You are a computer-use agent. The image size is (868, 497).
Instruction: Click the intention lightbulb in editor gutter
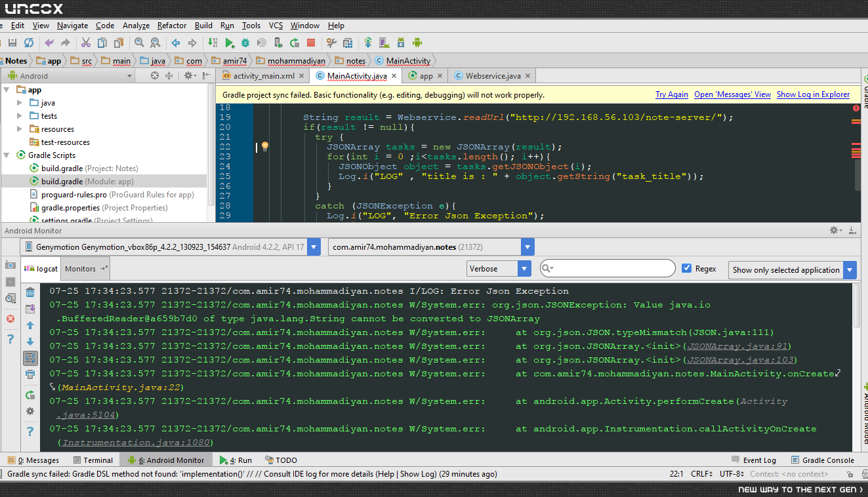click(265, 146)
